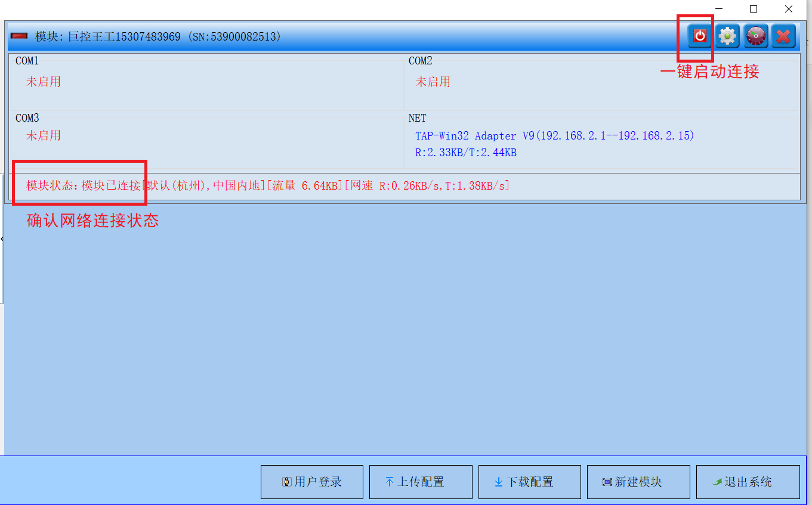Image resolution: width=812 pixels, height=505 pixels.
Task: Select the TAP-Win32 Adapter V9 entry
Action: tap(554, 136)
